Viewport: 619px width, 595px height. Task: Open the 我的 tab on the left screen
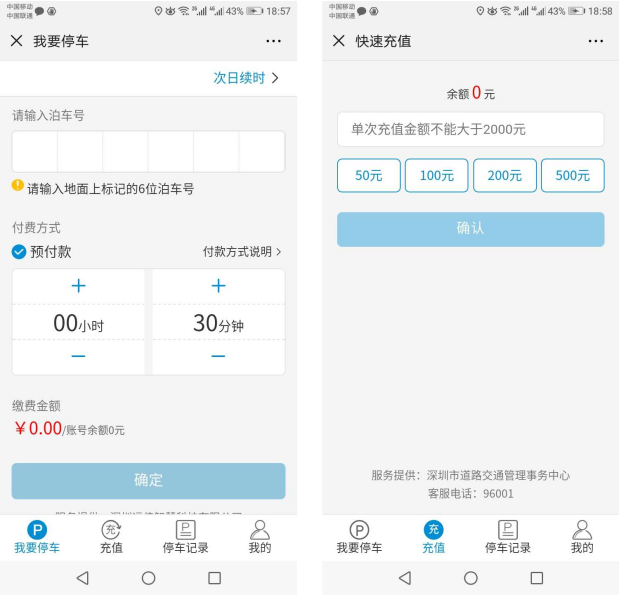click(260, 537)
